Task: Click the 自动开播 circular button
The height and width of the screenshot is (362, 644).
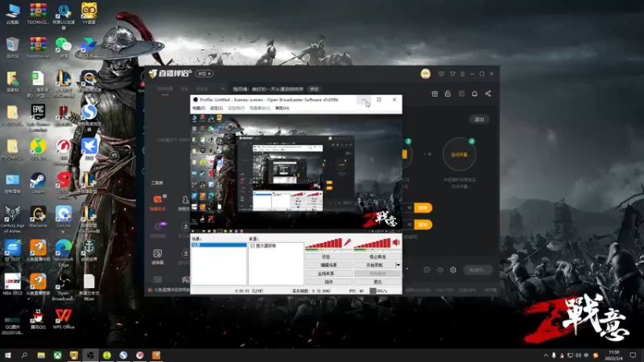Action: pos(459,154)
